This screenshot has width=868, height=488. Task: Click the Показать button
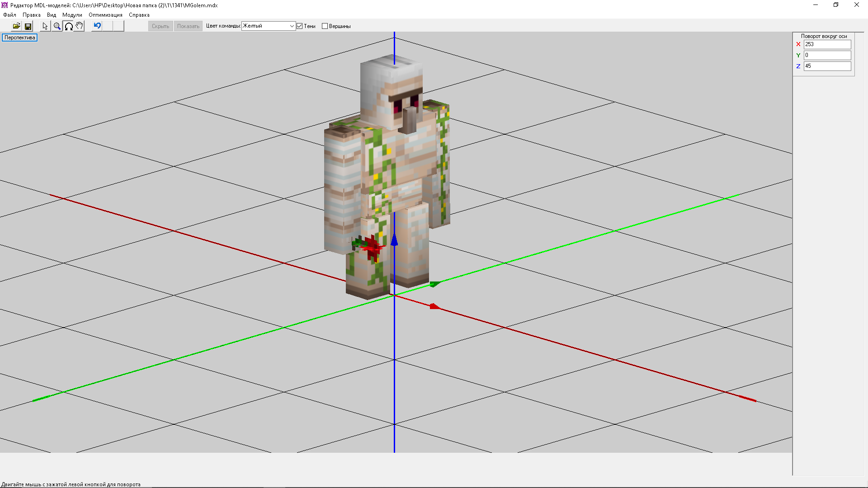(x=188, y=26)
